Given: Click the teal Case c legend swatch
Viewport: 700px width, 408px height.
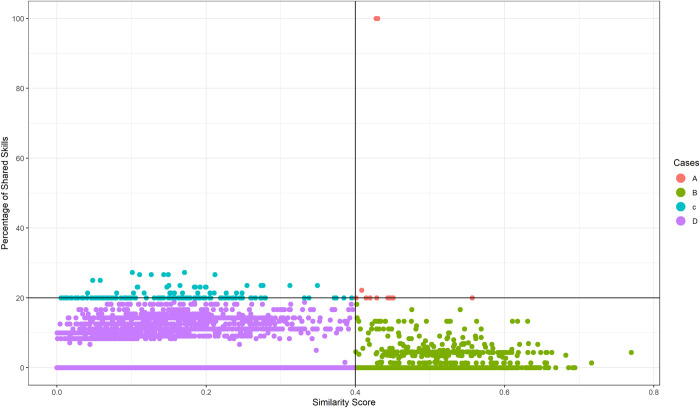Looking at the screenshot, I should coord(681,207).
